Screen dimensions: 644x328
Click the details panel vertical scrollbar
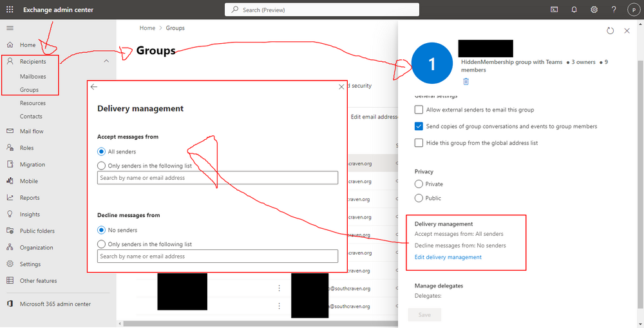point(640,184)
